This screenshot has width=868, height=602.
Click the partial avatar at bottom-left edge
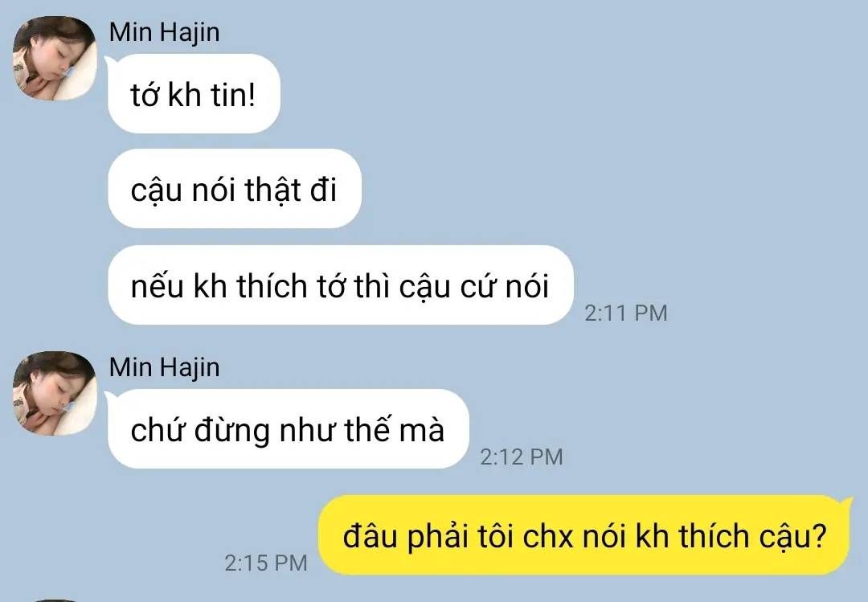pos(55,600)
